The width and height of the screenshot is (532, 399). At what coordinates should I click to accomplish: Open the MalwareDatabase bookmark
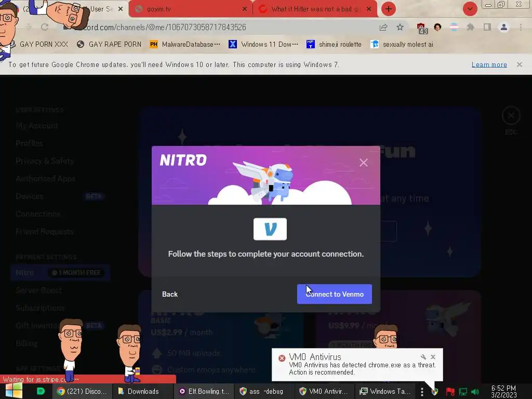pos(185,44)
